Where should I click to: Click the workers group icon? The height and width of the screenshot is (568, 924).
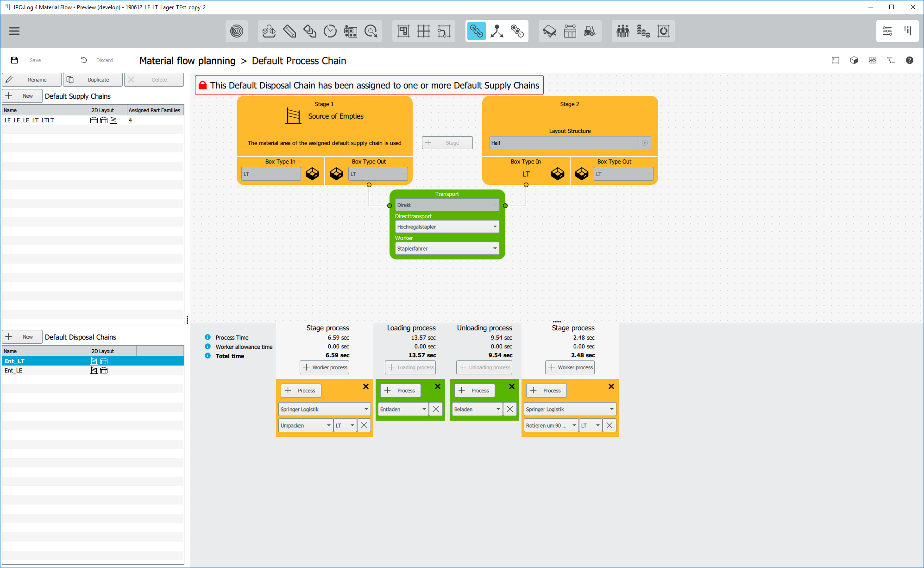point(622,31)
